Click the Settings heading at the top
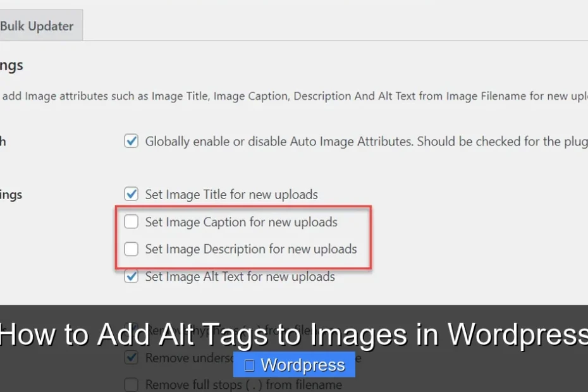 tap(11, 65)
